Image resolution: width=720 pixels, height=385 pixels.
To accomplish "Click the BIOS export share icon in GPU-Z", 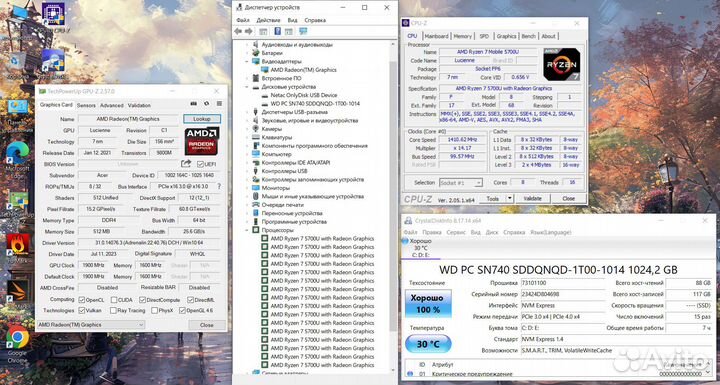I will pyautogui.click(x=186, y=164).
